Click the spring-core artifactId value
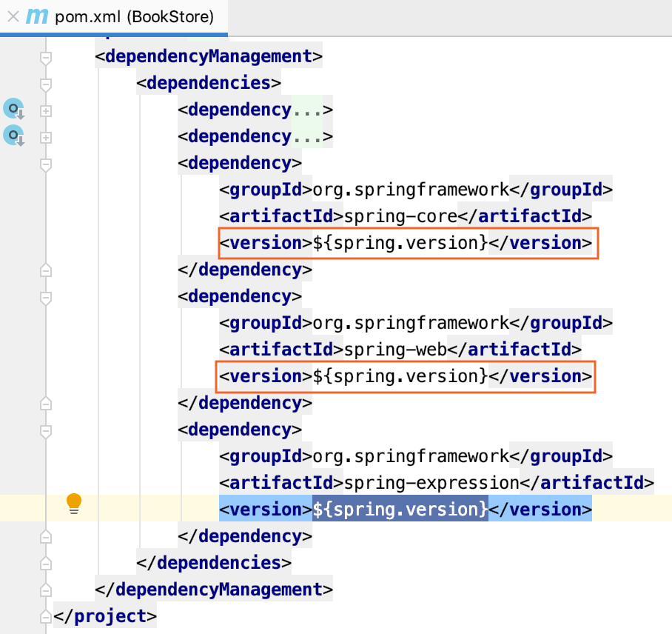Viewport: 672px width, 634px height. [x=400, y=216]
